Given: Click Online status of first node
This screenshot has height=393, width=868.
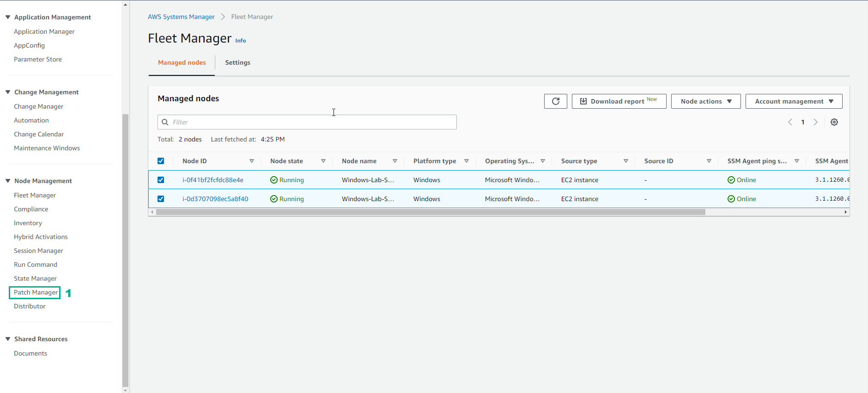Looking at the screenshot, I should 742,180.
